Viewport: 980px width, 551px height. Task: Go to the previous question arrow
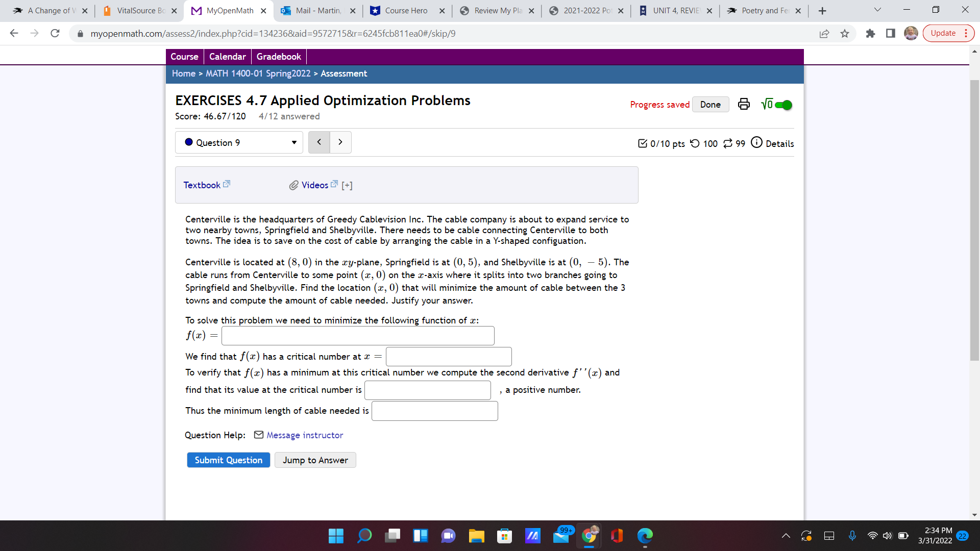pyautogui.click(x=319, y=142)
